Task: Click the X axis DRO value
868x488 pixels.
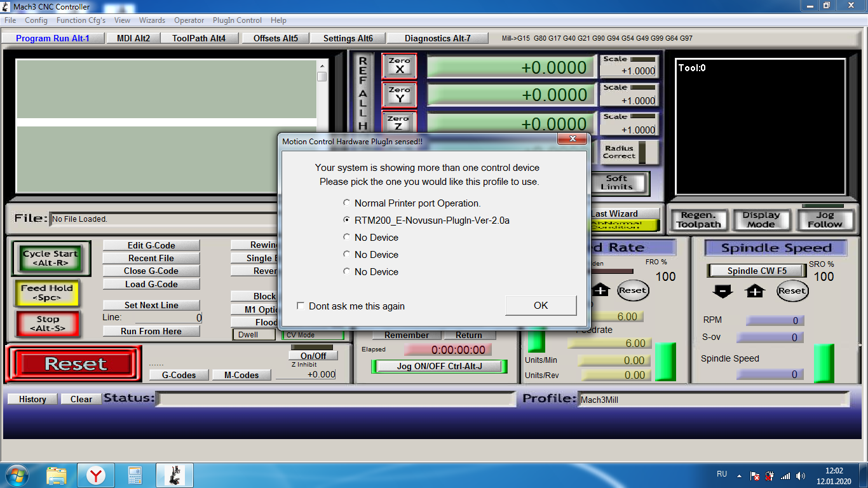Action: click(512, 67)
